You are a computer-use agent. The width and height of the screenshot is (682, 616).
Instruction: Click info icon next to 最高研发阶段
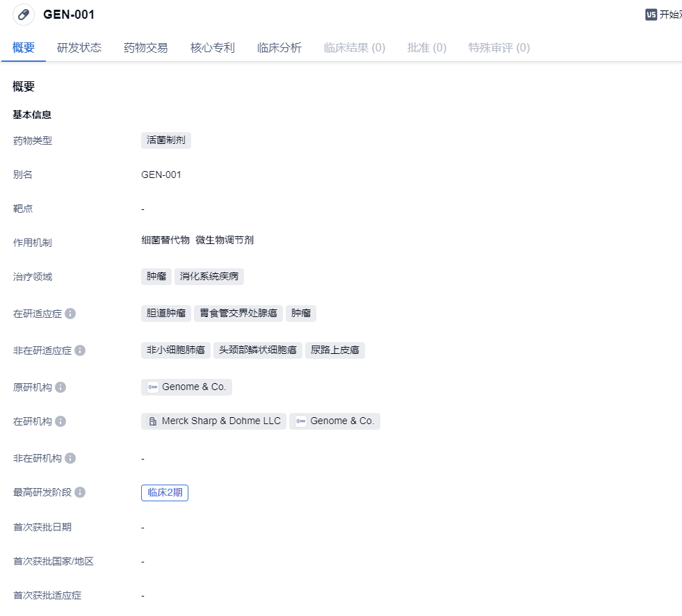coord(80,492)
